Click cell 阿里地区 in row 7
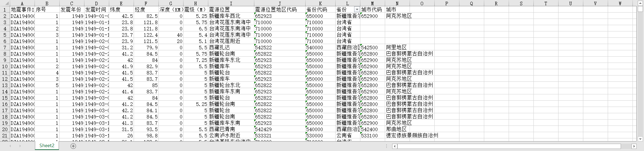 click(397, 47)
